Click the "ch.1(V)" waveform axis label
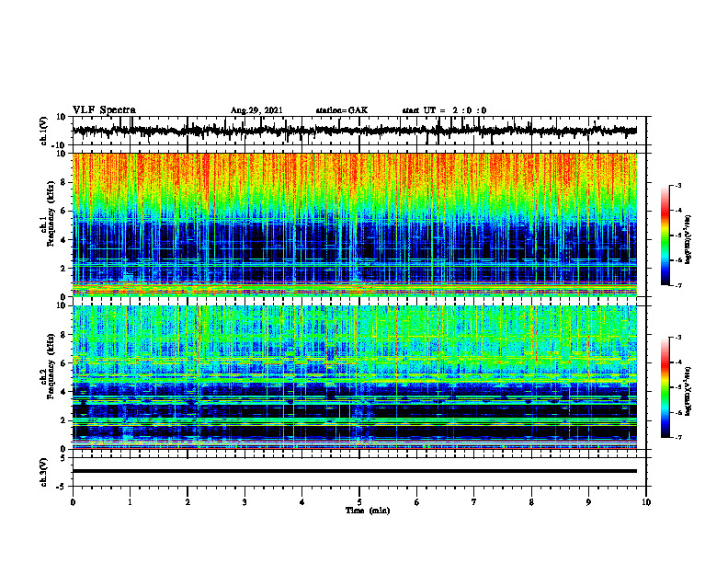The width and height of the screenshot is (728, 563). (x=44, y=131)
